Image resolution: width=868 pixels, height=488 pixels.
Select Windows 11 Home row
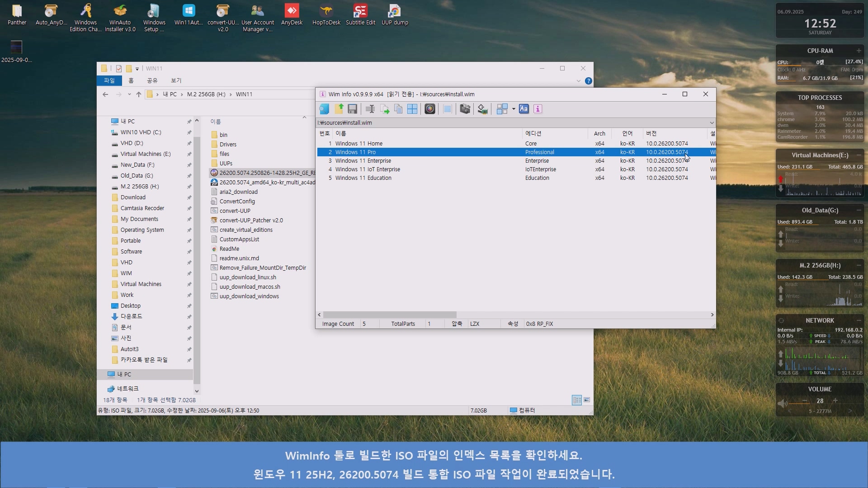click(x=516, y=144)
